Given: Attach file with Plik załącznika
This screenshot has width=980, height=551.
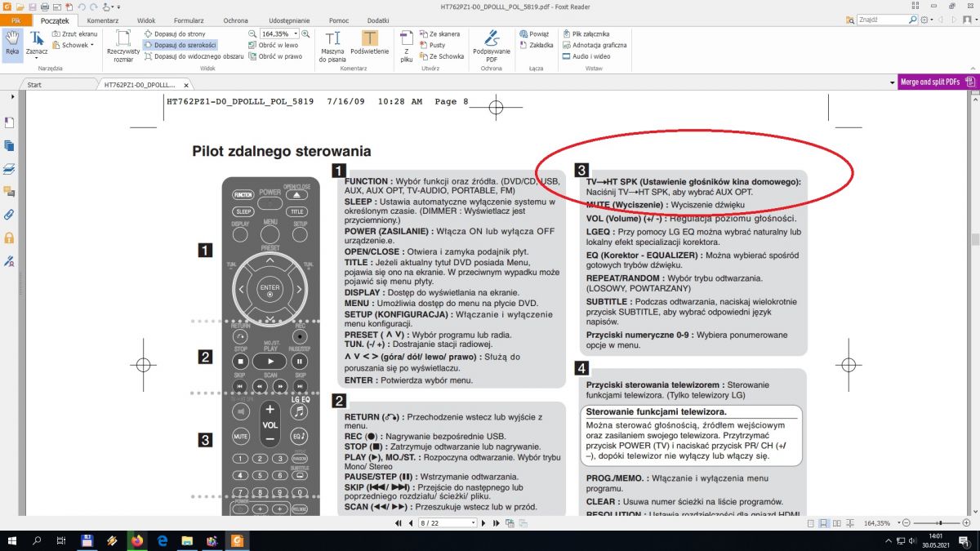Looking at the screenshot, I should pos(586,33).
